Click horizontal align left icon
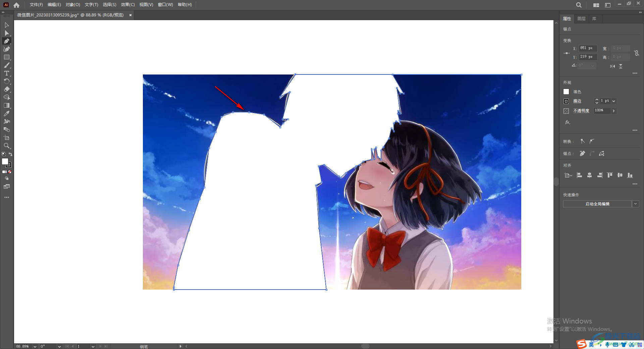The height and width of the screenshot is (349, 644). (x=579, y=175)
